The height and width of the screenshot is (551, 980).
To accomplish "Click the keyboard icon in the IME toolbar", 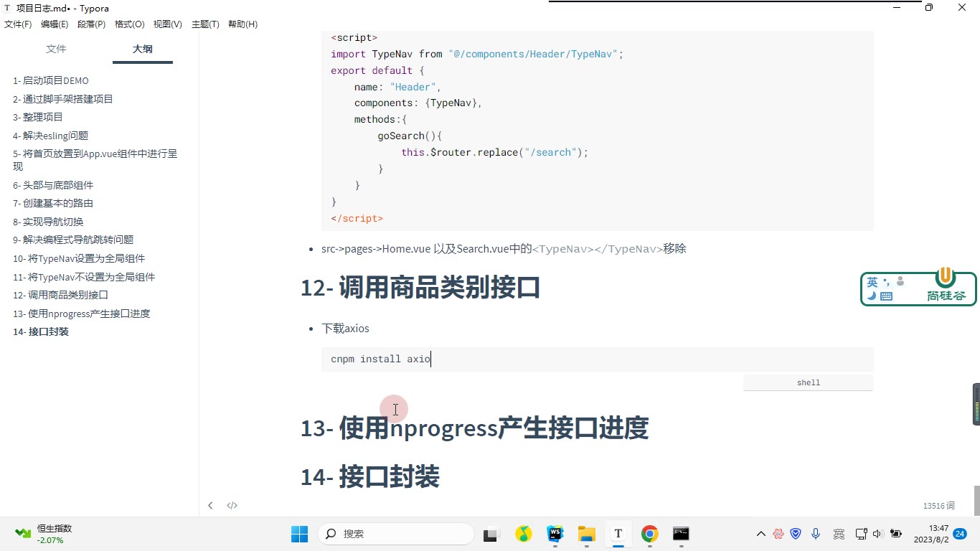I will tap(886, 296).
